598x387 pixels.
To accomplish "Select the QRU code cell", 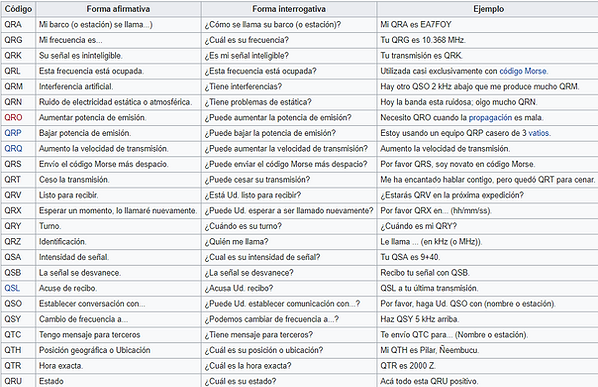I will [18, 381].
